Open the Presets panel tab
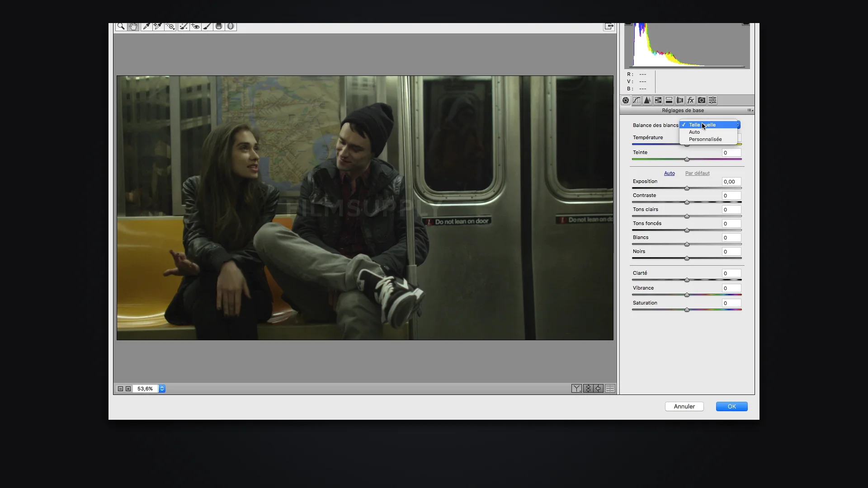 point(712,100)
